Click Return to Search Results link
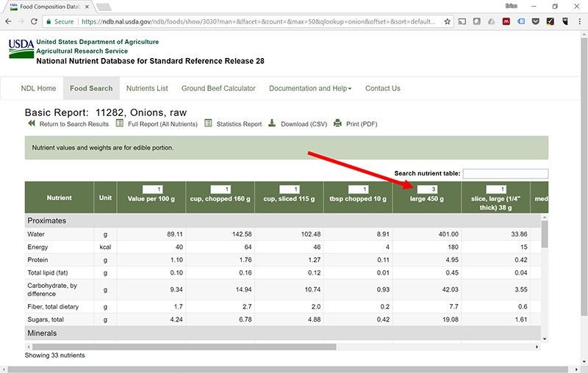Screen dimensions: 588x373 [74, 124]
